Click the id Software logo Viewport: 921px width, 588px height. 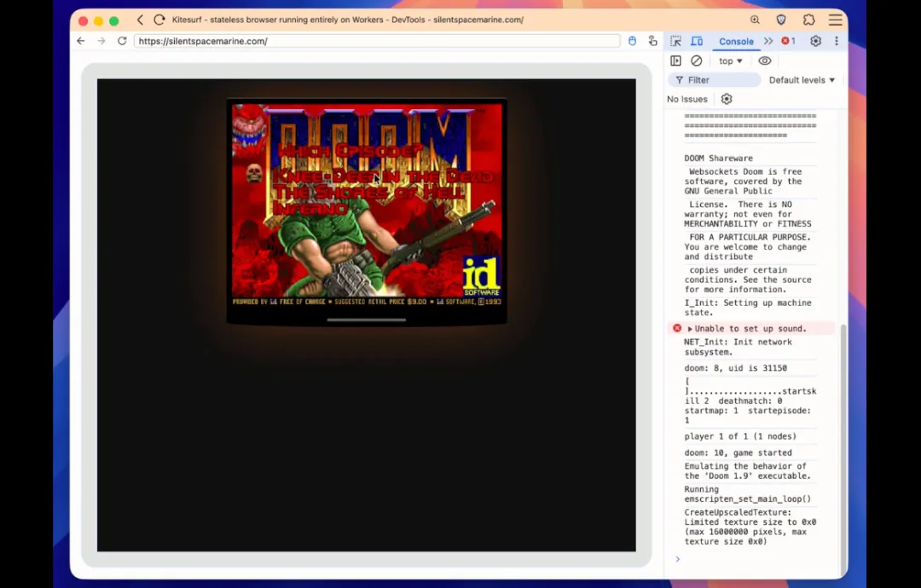point(481,275)
